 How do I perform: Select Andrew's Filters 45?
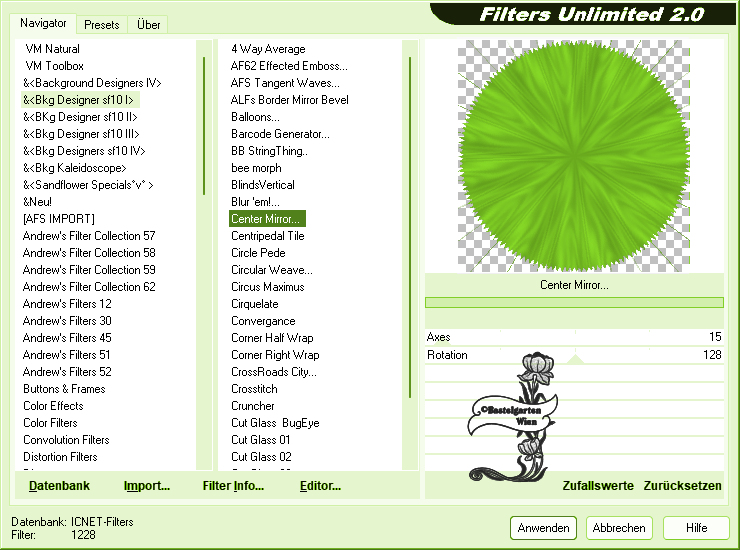point(67,338)
